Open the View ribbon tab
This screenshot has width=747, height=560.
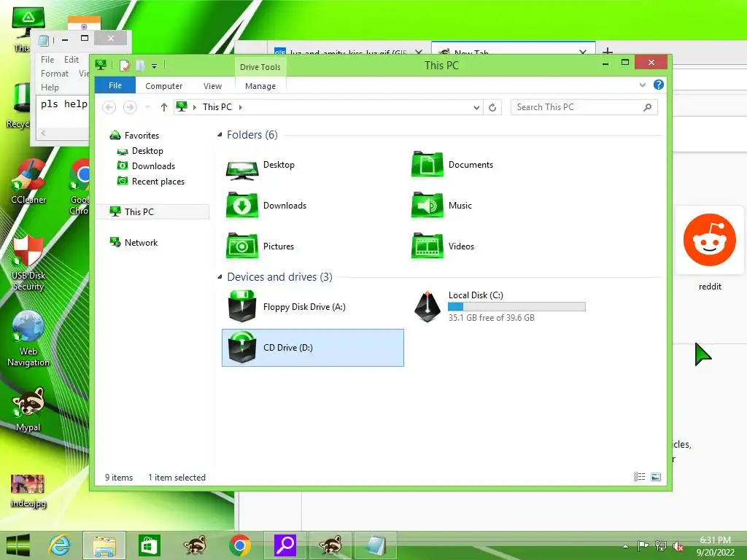tap(212, 86)
